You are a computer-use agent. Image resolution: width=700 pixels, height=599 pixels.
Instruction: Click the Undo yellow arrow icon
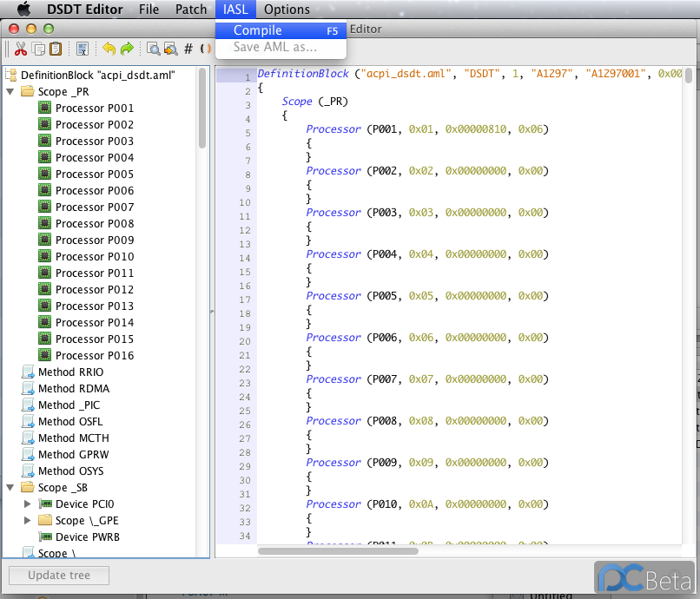[109, 49]
